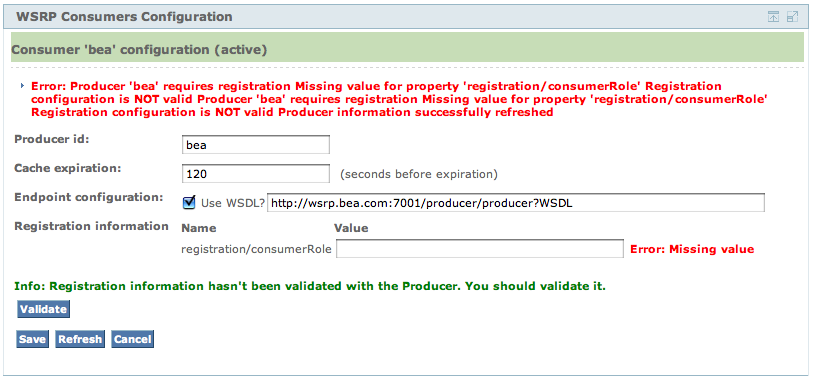Click the Validate button
The image size is (814, 381).
43,309
